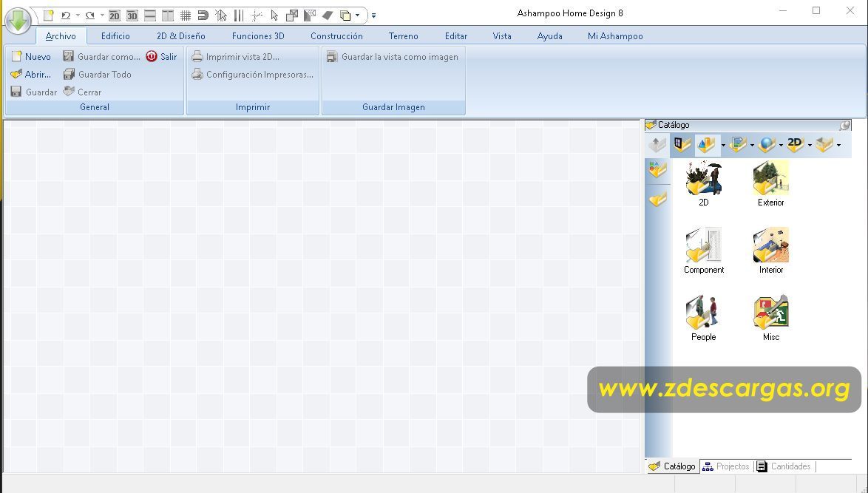Open the green arrow application menu button
Viewport: 868px width, 493px height.
click(x=18, y=21)
